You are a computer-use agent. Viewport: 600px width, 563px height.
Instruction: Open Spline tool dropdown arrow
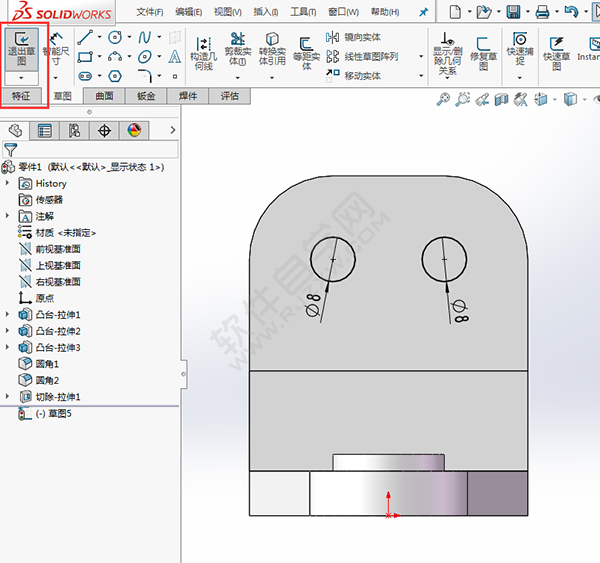point(159,37)
